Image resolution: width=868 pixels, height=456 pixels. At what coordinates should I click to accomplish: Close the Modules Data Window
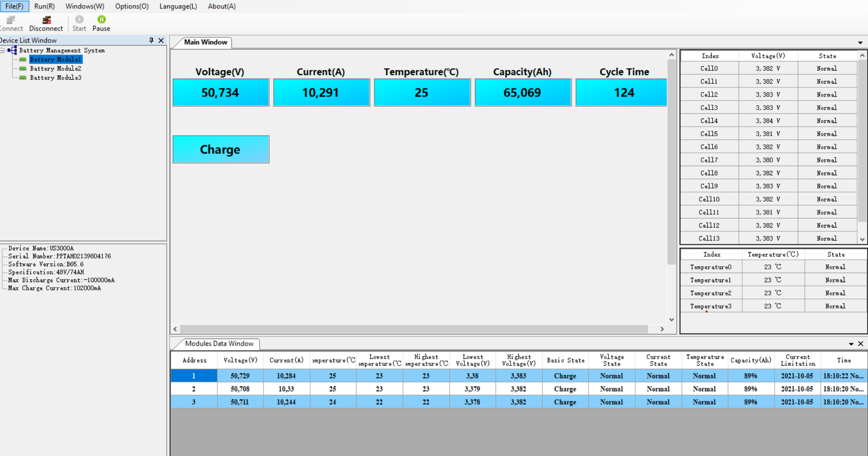pos(860,344)
